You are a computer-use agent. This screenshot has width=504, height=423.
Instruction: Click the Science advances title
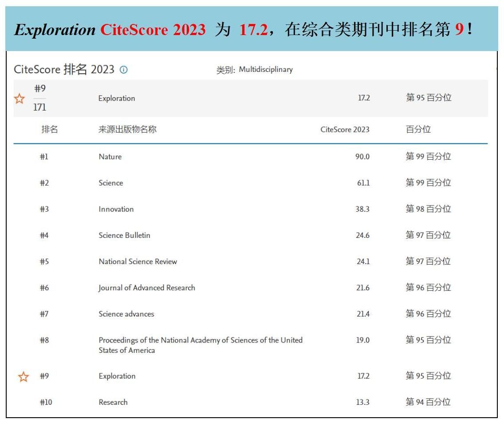(126, 314)
